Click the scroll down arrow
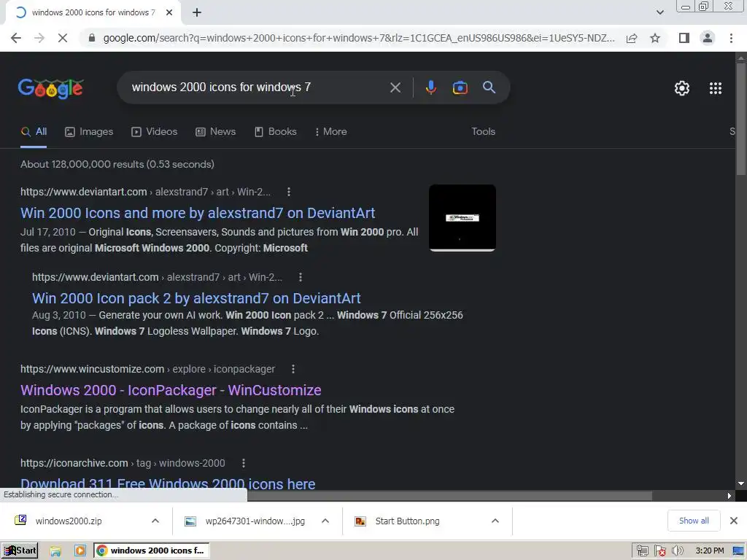The image size is (747, 560). 741,484
